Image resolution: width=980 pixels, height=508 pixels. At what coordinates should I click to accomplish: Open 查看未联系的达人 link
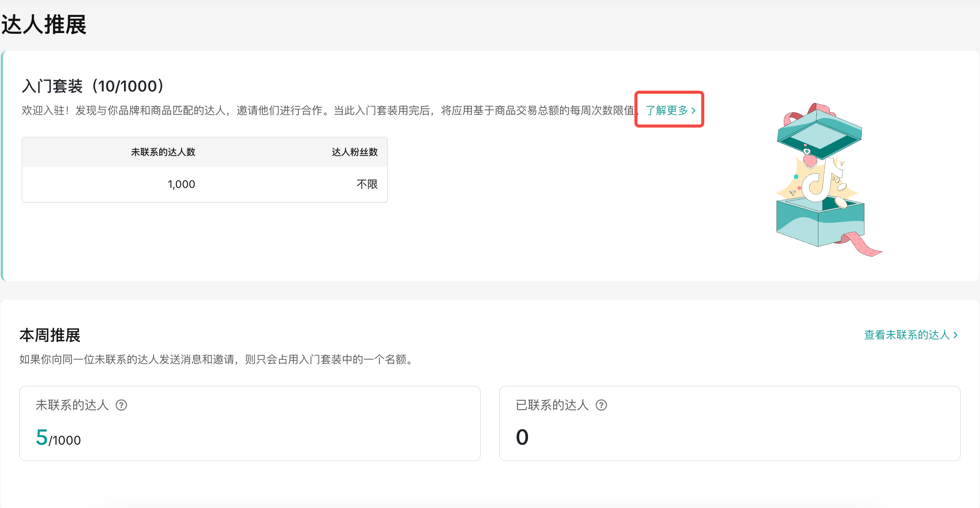point(907,335)
